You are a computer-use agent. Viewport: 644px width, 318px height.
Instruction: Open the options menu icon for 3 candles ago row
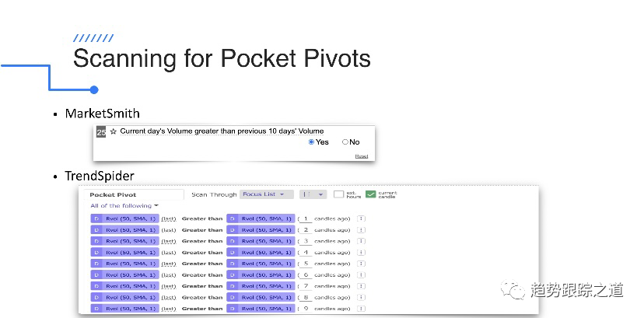pos(360,241)
